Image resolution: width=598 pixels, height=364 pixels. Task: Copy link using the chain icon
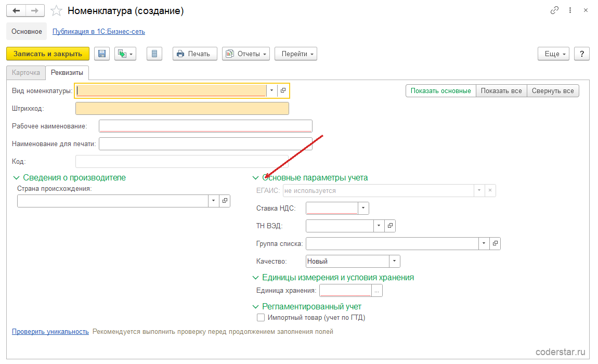click(x=554, y=10)
